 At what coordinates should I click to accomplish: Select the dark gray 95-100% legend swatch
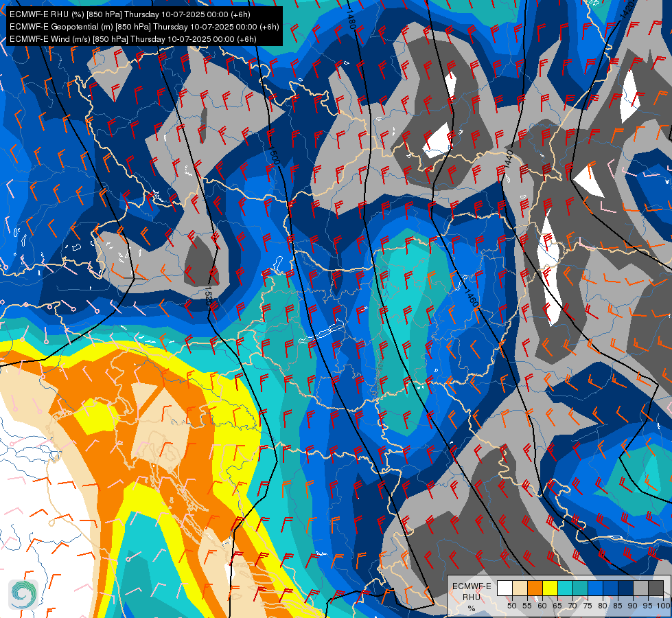[656, 588]
